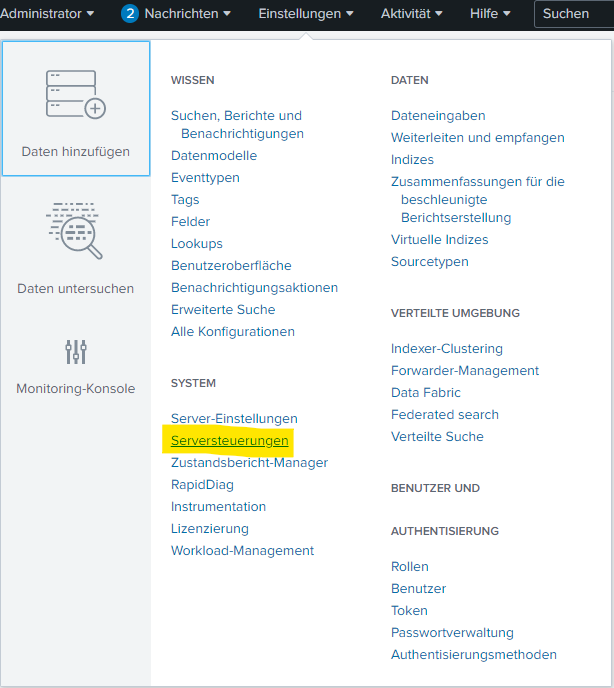Screen dimensions: 614x688
Task: Click the Daten hinzufügen database icon
Action: coord(76,94)
